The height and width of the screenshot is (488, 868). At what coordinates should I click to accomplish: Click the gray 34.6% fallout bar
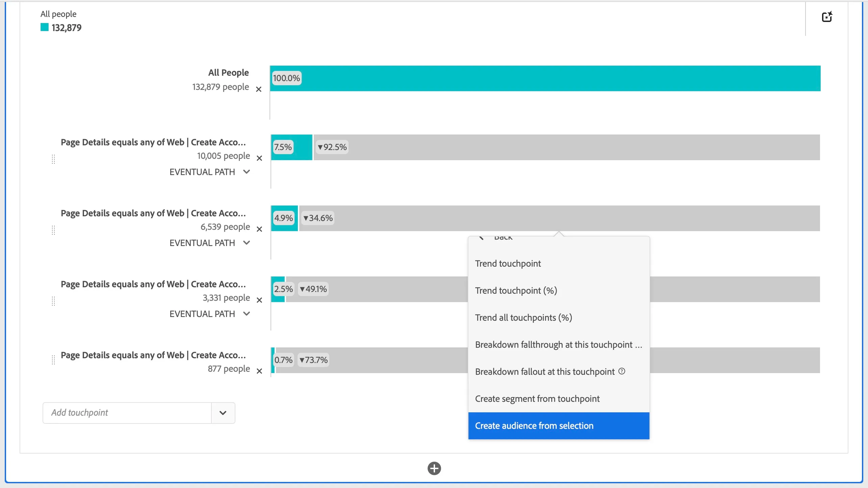tap(560, 218)
